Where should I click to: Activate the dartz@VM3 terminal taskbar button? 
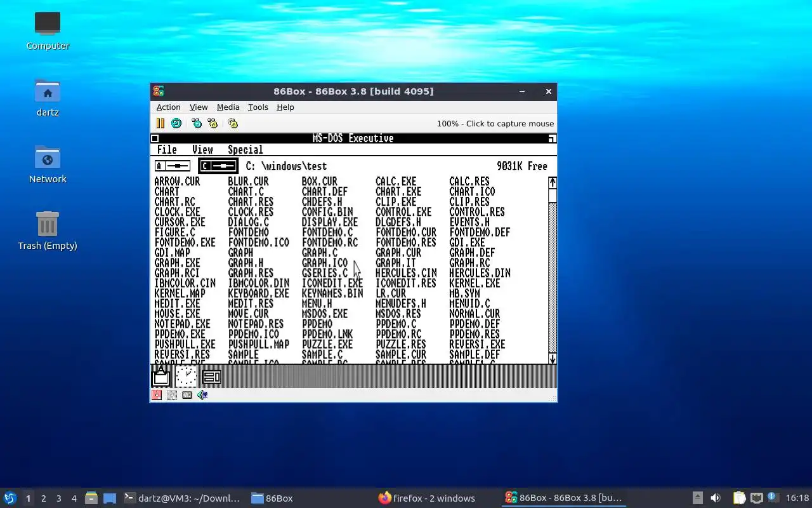click(182, 498)
